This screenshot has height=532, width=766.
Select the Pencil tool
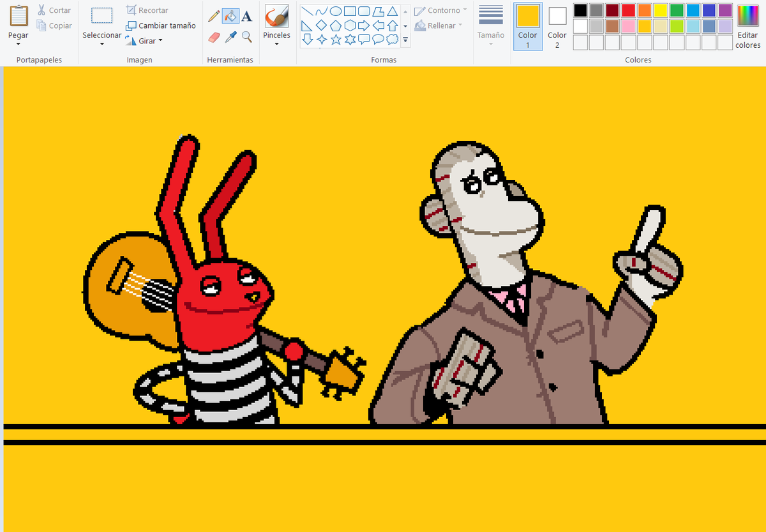tap(214, 17)
